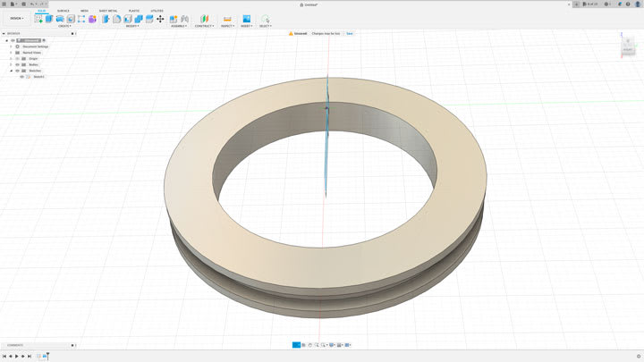Select the Press Pull tool
The height and width of the screenshot is (362, 644).
[106, 19]
